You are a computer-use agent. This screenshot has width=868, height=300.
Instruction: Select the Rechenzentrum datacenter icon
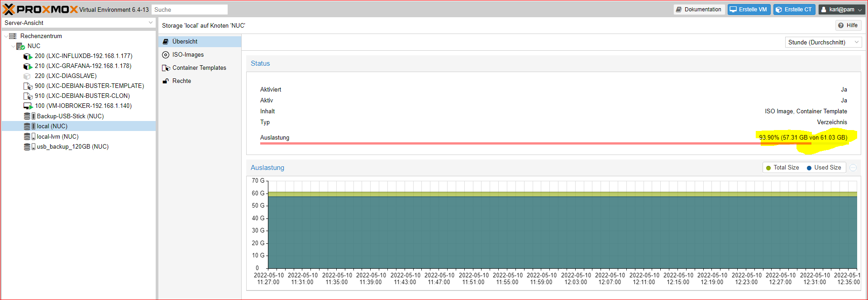tap(13, 36)
